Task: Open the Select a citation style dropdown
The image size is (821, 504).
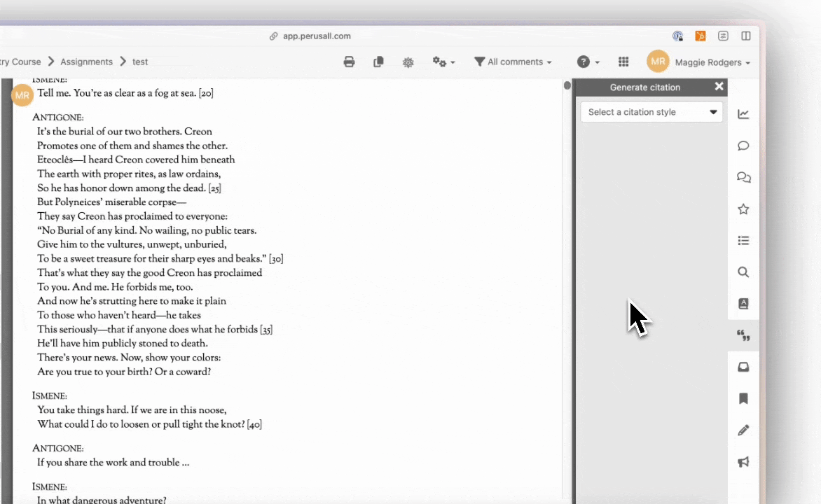Action: 651,112
